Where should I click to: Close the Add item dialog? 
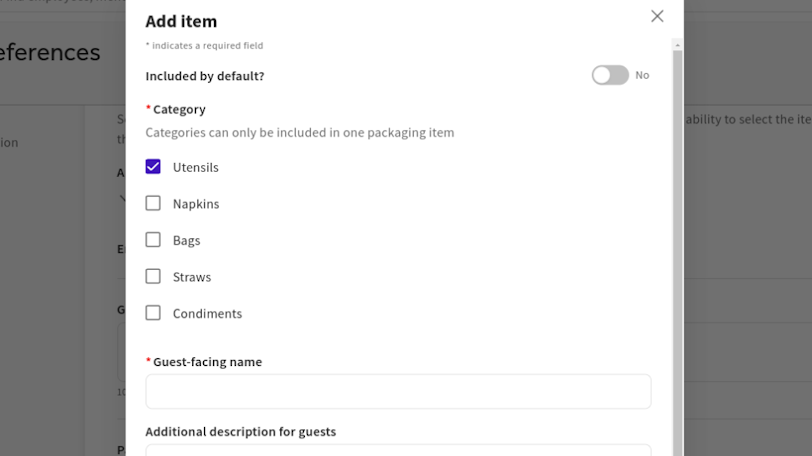tap(657, 16)
